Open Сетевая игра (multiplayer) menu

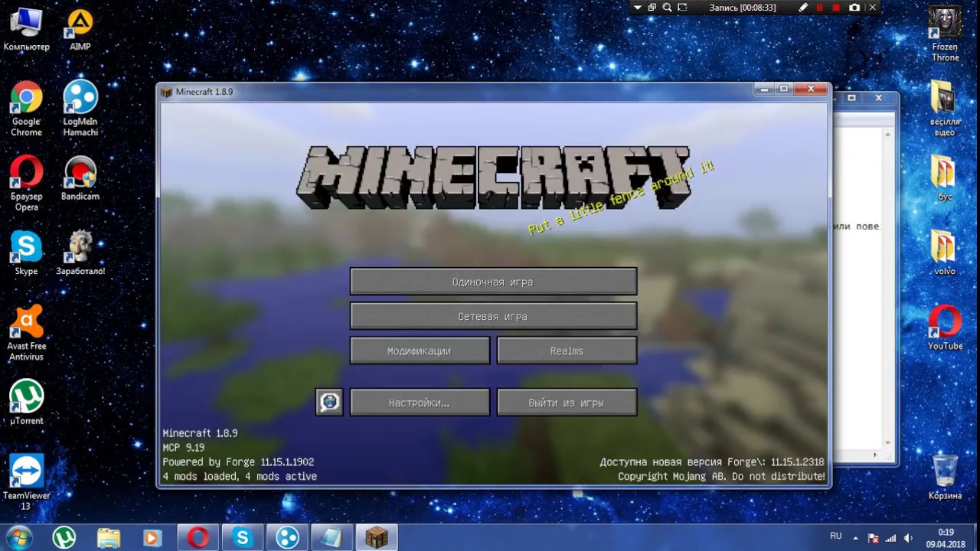coord(493,316)
